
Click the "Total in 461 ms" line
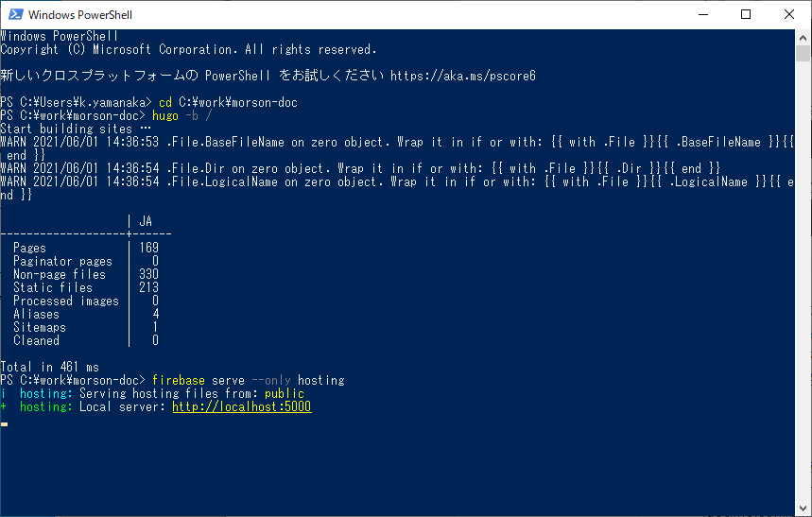49,367
